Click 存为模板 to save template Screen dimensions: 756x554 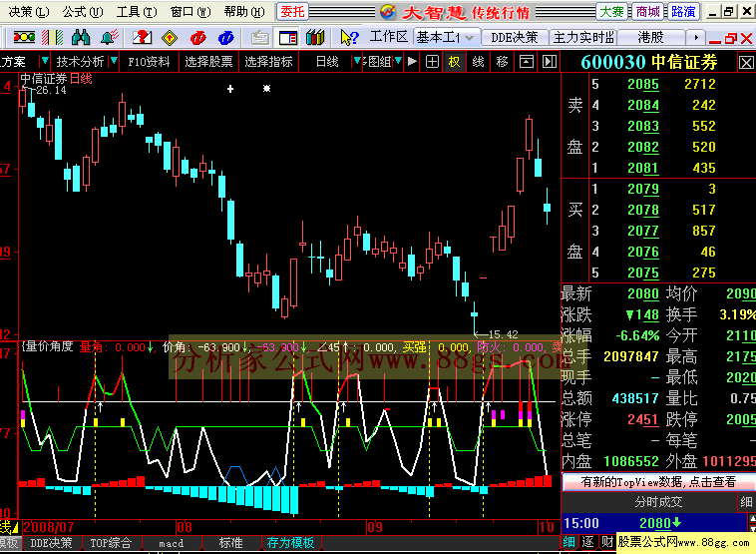[x=290, y=543]
